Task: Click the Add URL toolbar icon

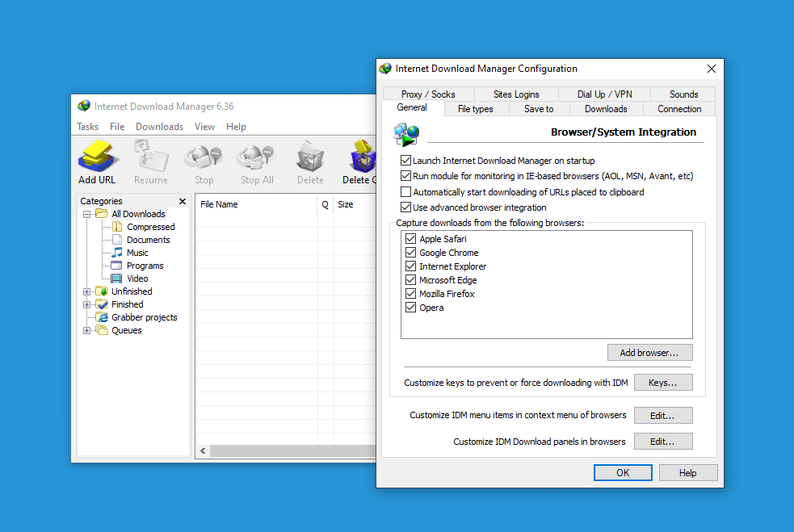Action: click(99, 156)
